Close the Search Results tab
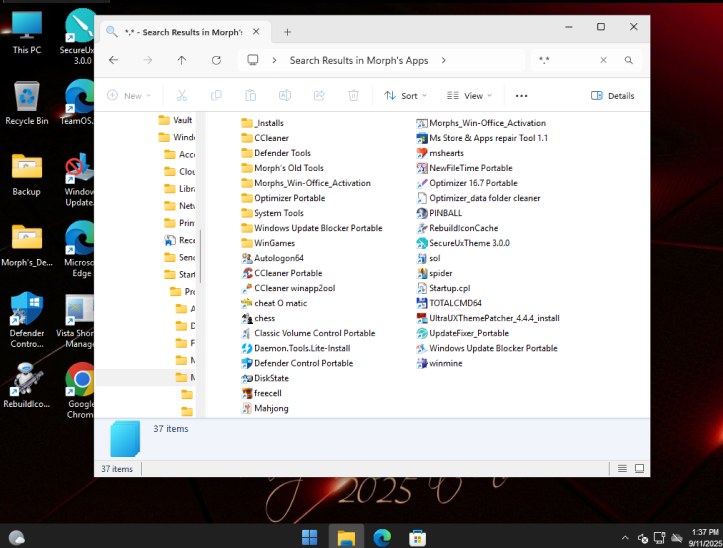The width and height of the screenshot is (723, 548). click(x=256, y=32)
